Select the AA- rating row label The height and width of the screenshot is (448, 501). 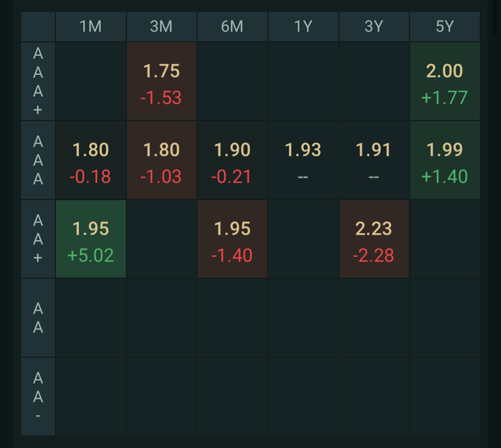tap(38, 397)
